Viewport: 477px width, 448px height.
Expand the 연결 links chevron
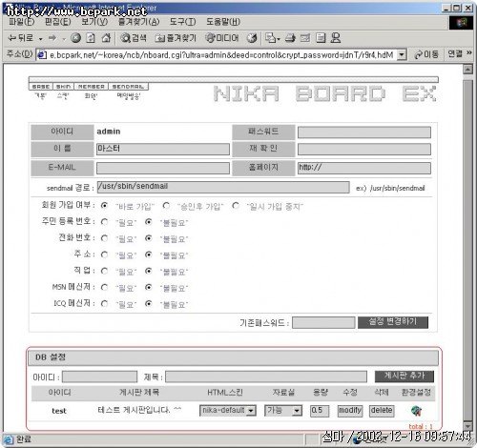point(469,52)
